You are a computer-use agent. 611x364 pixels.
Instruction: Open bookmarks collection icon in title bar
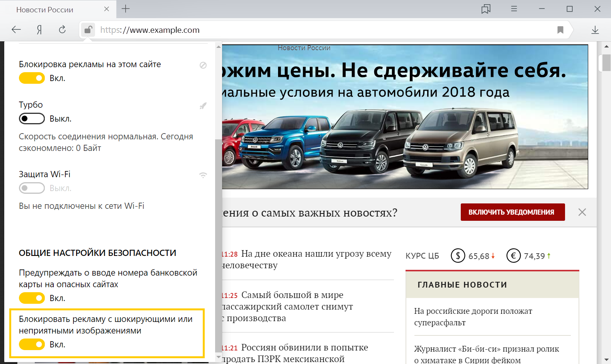pos(486,9)
